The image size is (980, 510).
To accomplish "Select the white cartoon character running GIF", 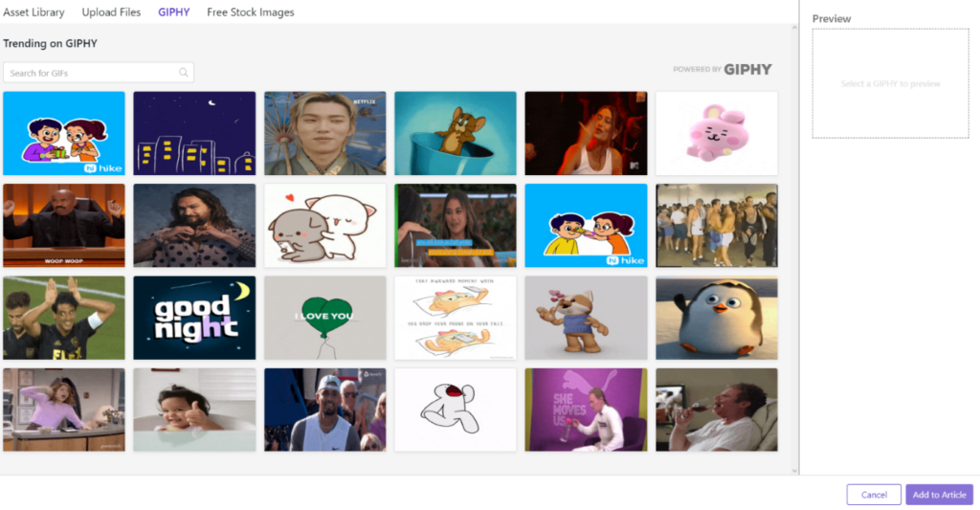I will 456,410.
